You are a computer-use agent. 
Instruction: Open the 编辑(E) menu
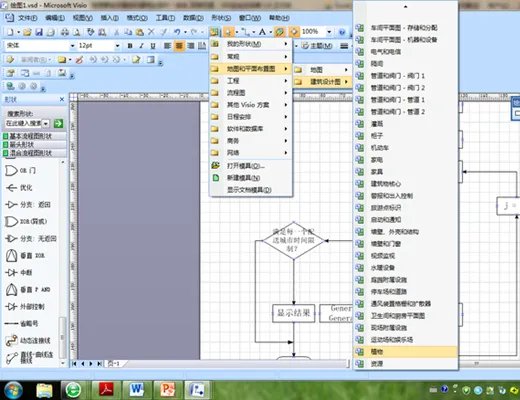click(55, 18)
